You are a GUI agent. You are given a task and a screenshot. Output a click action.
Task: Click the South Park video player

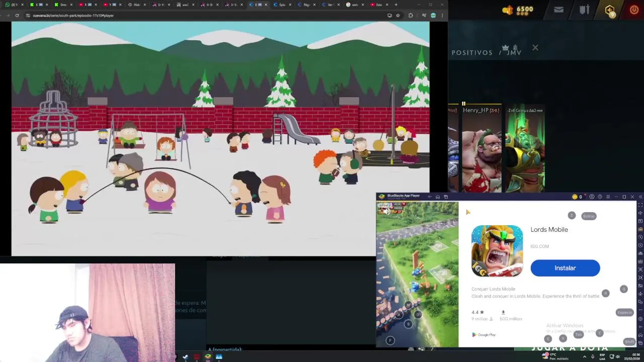coord(220,138)
